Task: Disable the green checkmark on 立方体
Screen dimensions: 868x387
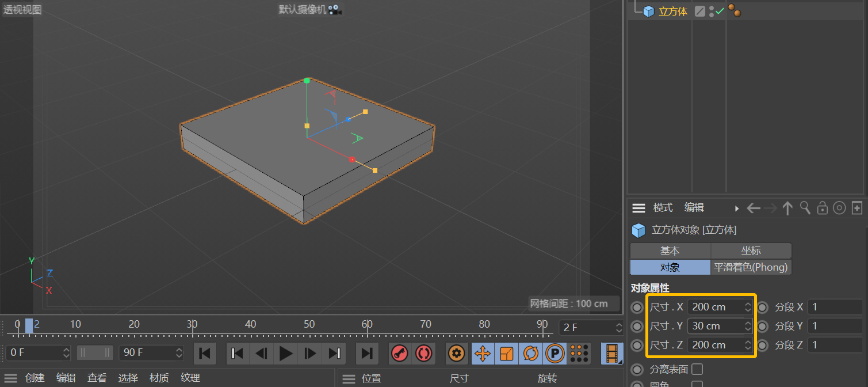Action: [x=720, y=11]
